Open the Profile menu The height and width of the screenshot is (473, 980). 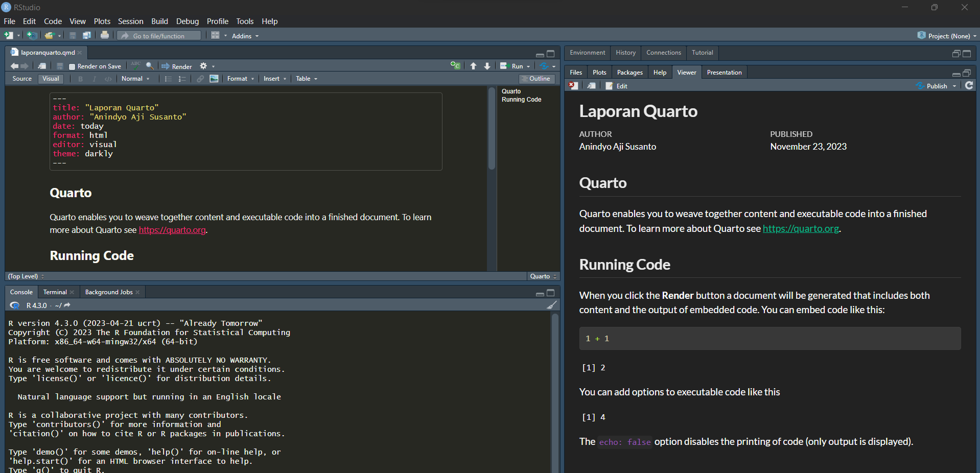(x=218, y=21)
